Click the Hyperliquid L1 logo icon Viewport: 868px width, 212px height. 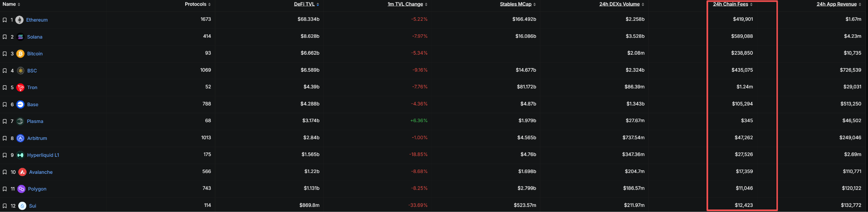click(x=20, y=155)
